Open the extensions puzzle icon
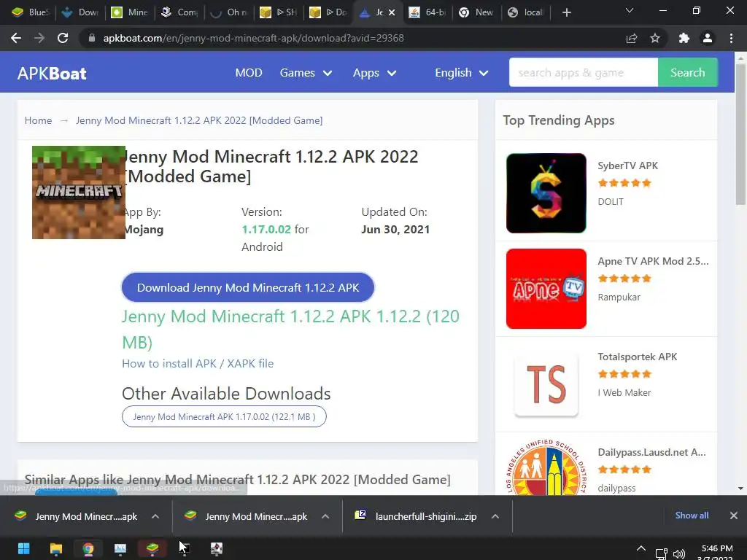The width and height of the screenshot is (747, 560). tap(684, 38)
